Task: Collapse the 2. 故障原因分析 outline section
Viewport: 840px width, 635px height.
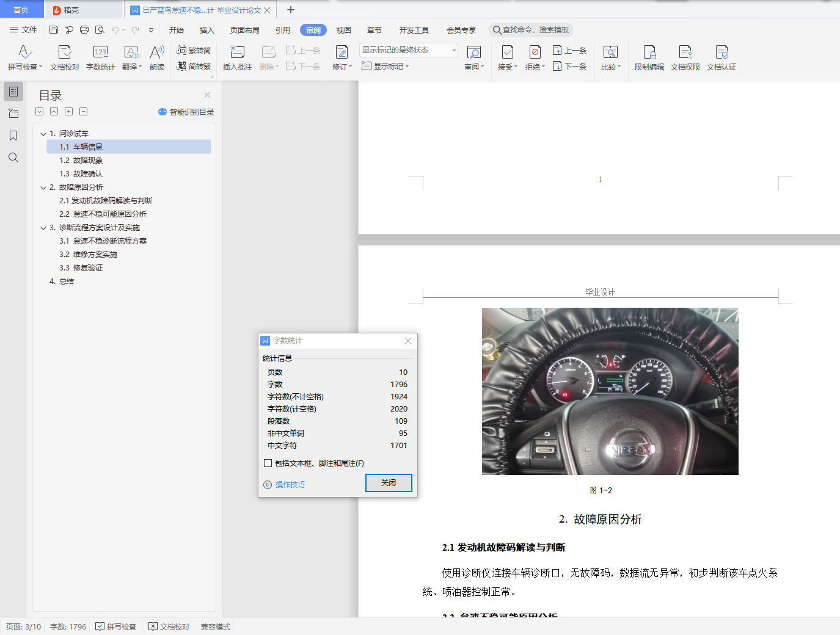Action: click(43, 187)
